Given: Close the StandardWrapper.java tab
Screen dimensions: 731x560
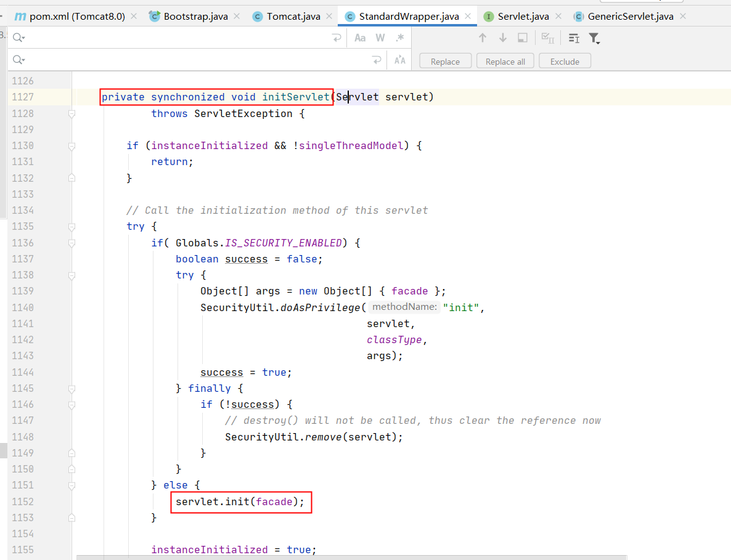Looking at the screenshot, I should (468, 16).
